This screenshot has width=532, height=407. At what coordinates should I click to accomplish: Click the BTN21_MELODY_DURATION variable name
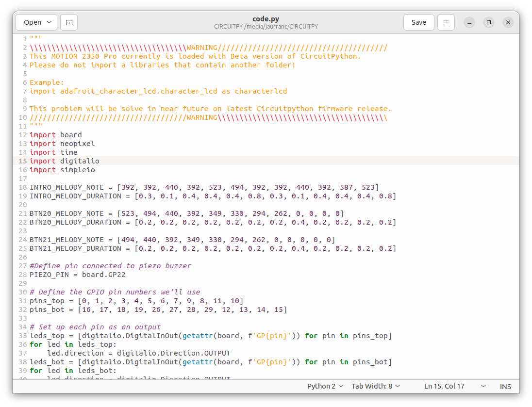[75, 248]
